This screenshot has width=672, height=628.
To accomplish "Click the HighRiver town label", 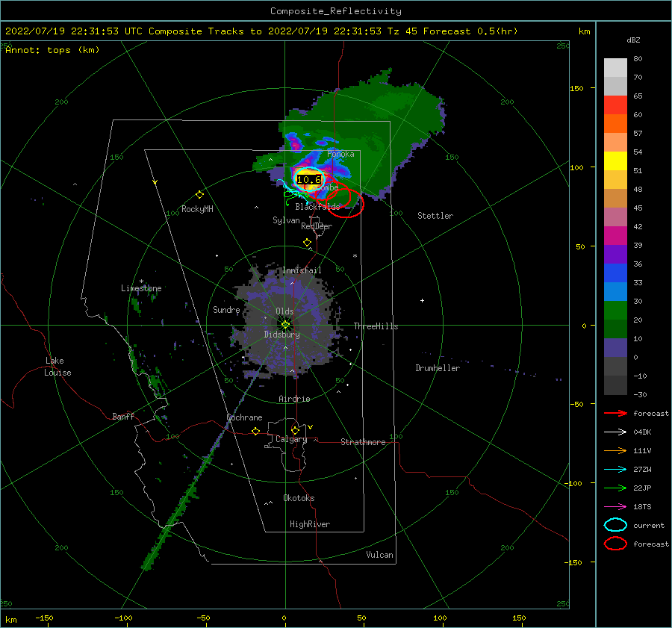I will click(310, 524).
